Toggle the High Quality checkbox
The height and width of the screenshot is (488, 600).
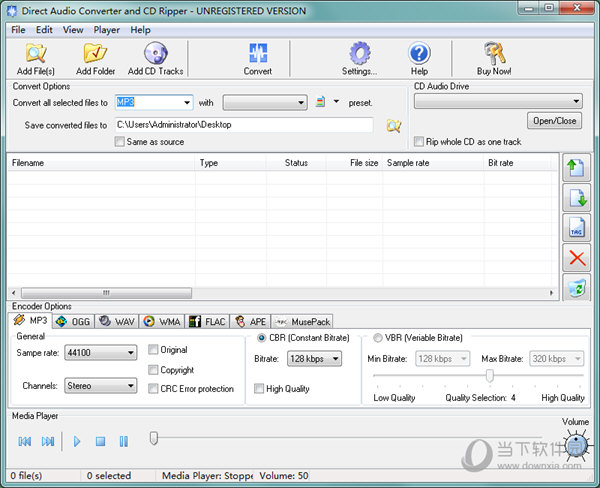[259, 388]
